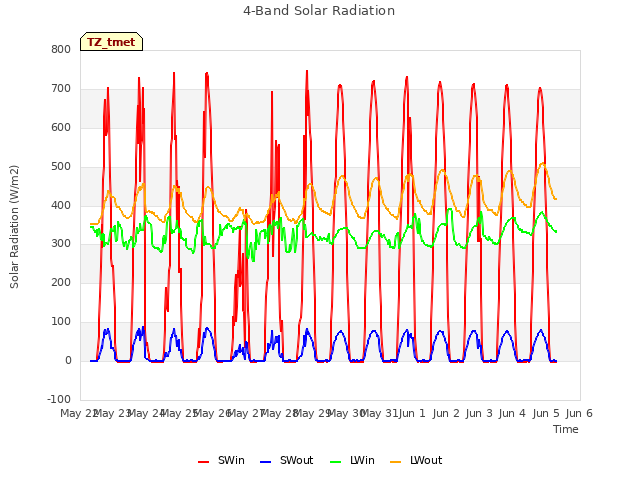Click the 700 y-axis tick label
Viewport: 640px width, 480px height.
61,89
